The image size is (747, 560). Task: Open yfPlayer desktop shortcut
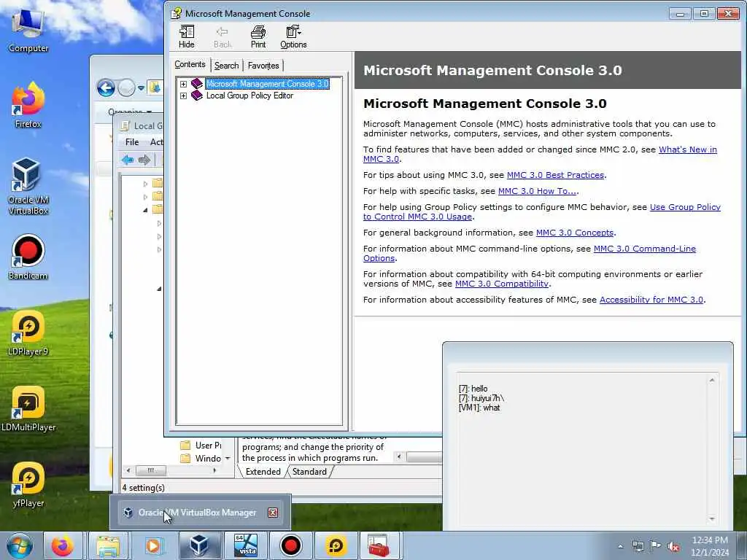[x=28, y=484]
